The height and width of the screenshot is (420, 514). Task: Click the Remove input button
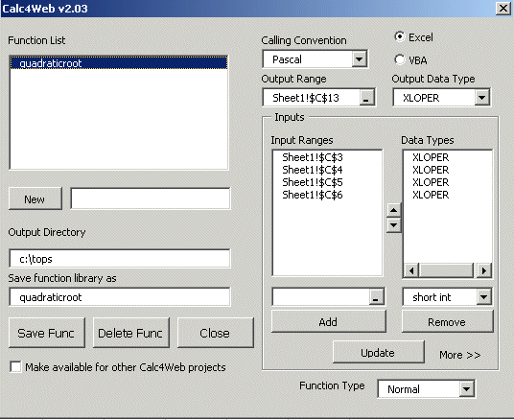447,321
